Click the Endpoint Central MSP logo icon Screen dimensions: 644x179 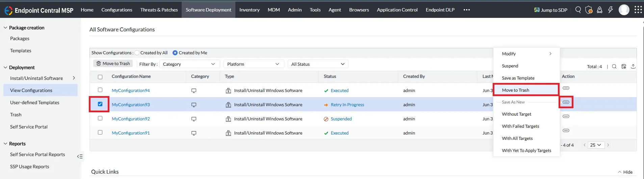click(x=8, y=10)
